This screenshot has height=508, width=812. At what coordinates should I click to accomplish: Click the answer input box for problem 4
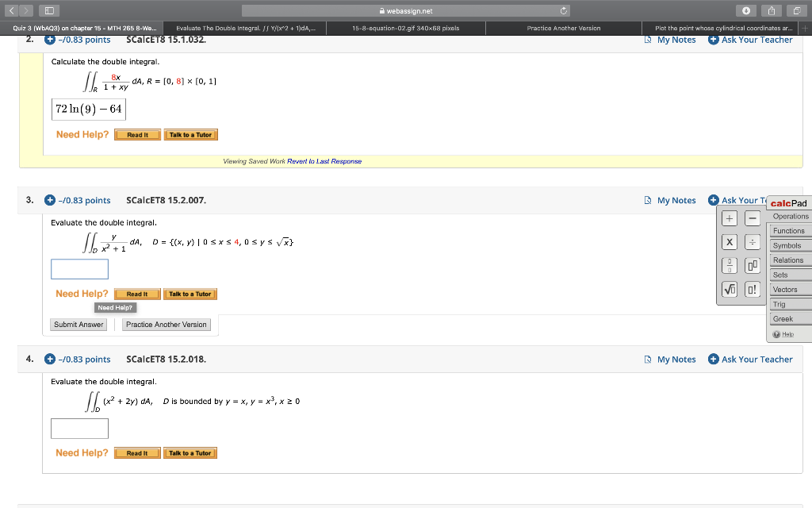[79, 428]
